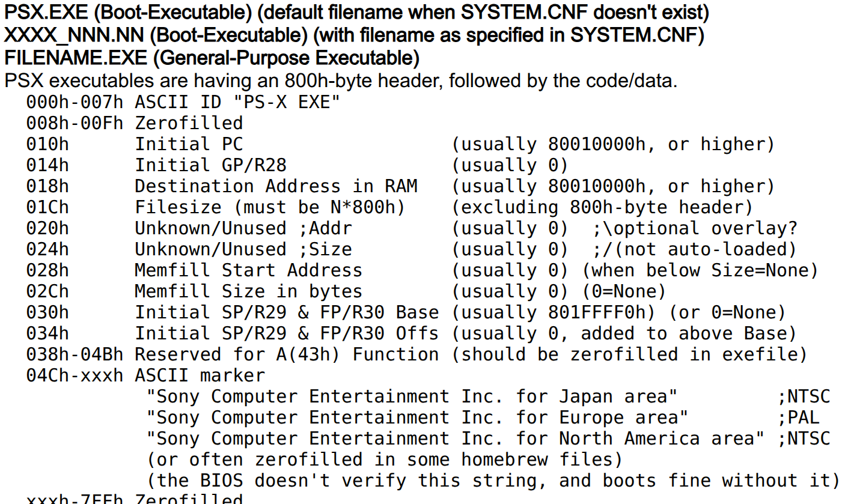Select the offset "018h"
Image resolution: width=854 pixels, height=504 pixels.
coord(47,186)
